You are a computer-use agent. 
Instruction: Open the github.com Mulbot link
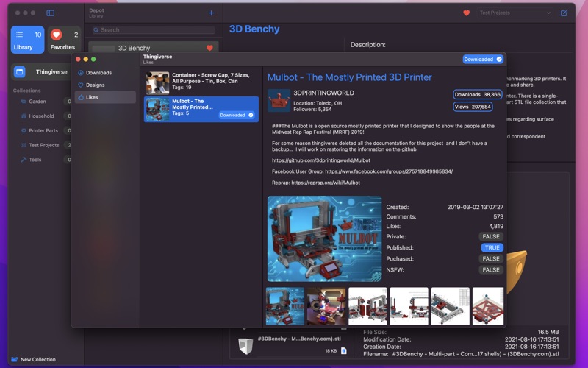321,160
